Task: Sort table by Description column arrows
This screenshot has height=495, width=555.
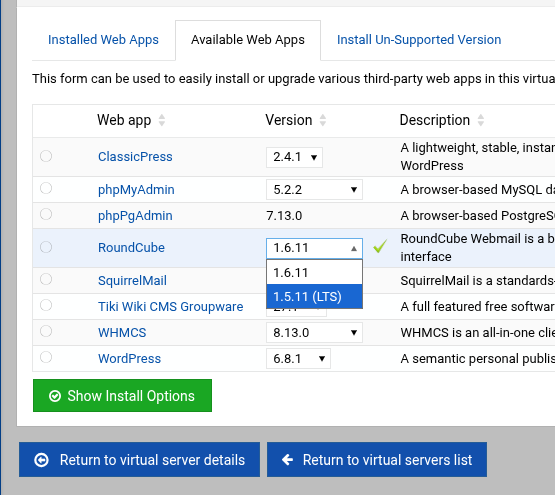Action: (481, 120)
